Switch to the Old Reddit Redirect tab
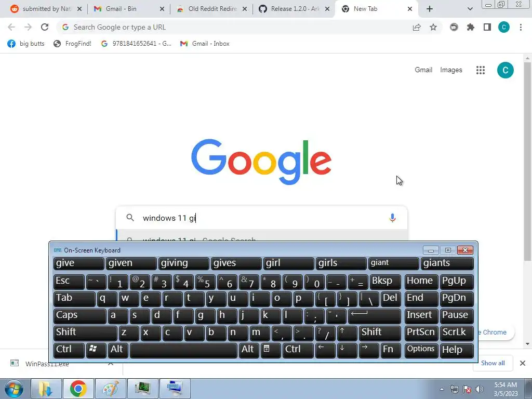The width and height of the screenshot is (532, 399). (208, 9)
